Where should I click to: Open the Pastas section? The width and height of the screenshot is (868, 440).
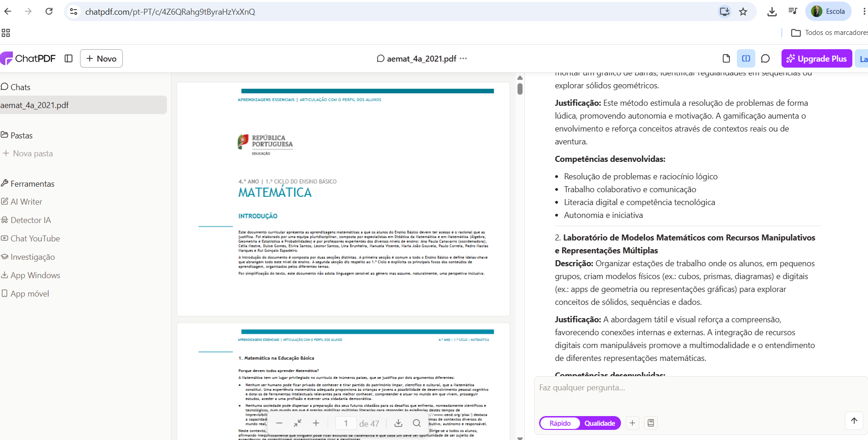pyautogui.click(x=17, y=135)
